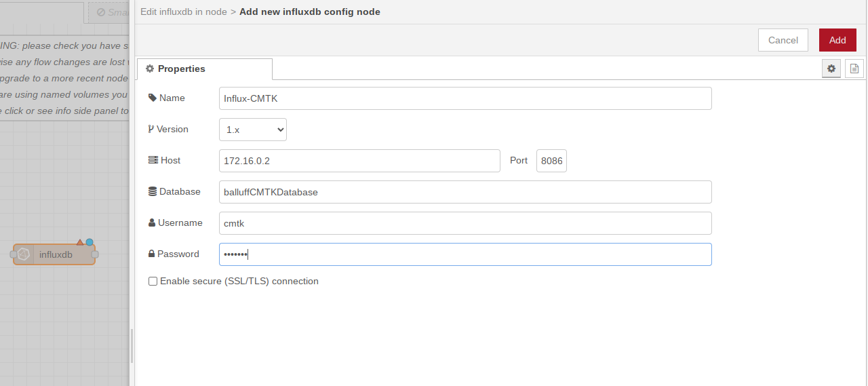Screen dimensions: 868x386
Task: Open the Version dropdown showing 1.x
Action: (252, 130)
